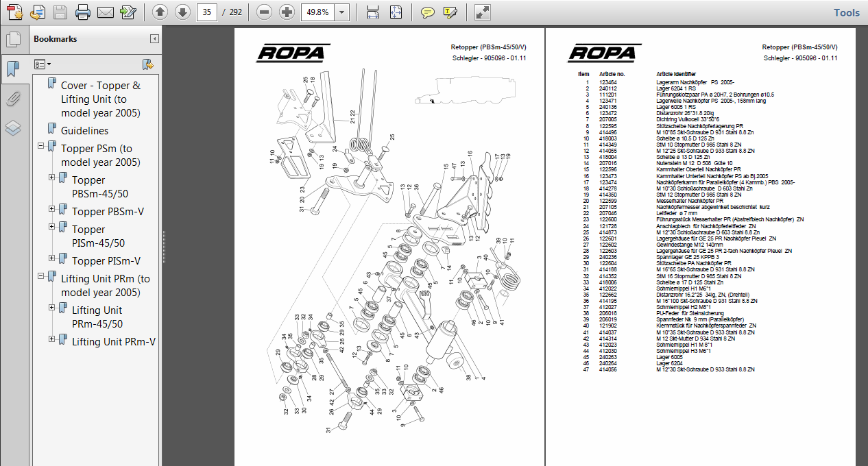Click the Share/export file icon

(x=38, y=12)
